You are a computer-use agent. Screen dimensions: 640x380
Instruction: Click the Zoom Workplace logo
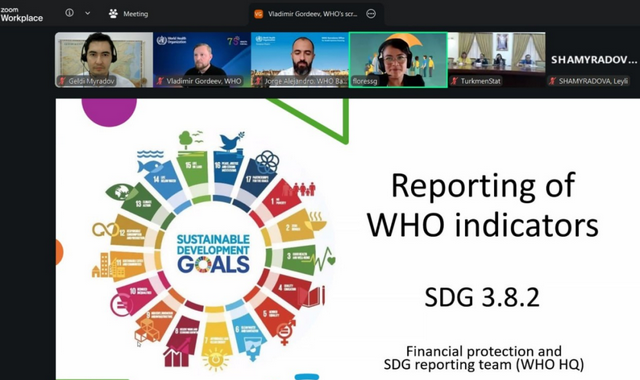point(22,14)
